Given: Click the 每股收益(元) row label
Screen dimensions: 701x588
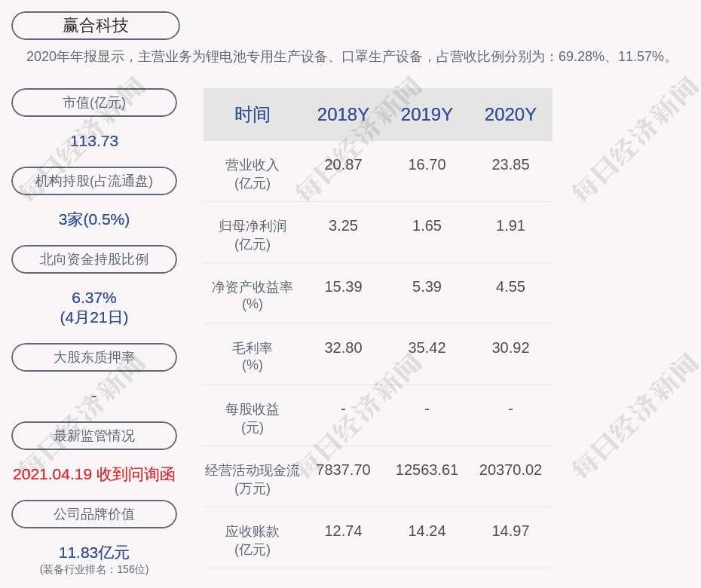Looking at the screenshot, I should click(253, 418).
